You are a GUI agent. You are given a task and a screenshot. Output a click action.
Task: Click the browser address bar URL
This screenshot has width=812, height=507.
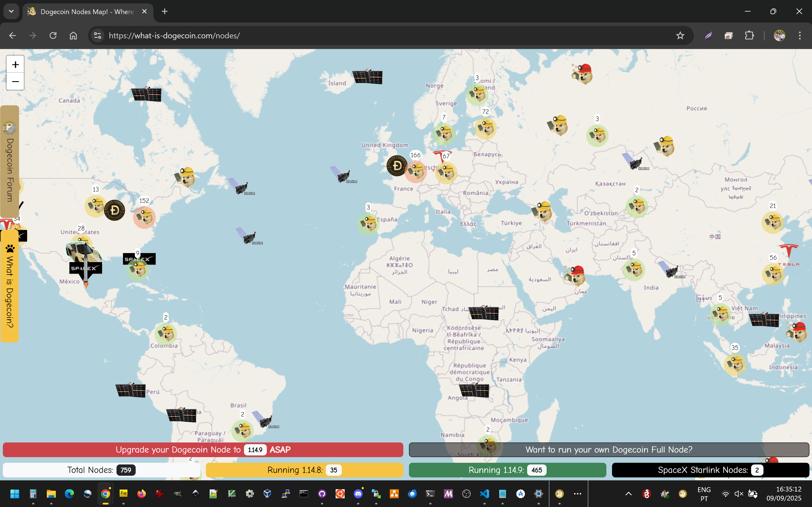(x=174, y=36)
